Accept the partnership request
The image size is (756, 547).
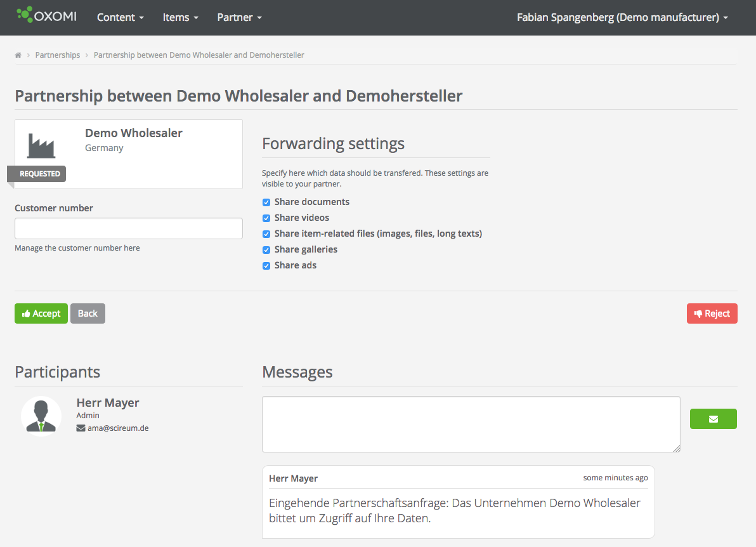click(41, 313)
